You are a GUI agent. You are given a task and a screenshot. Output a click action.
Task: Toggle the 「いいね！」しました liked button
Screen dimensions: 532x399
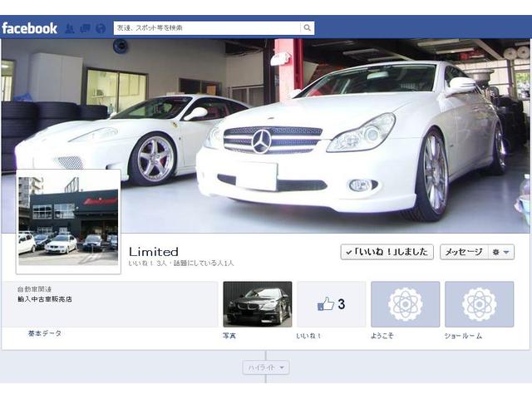click(387, 252)
